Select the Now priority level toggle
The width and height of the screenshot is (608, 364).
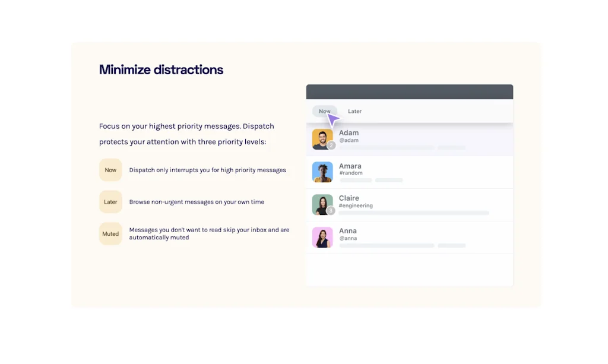click(110, 170)
